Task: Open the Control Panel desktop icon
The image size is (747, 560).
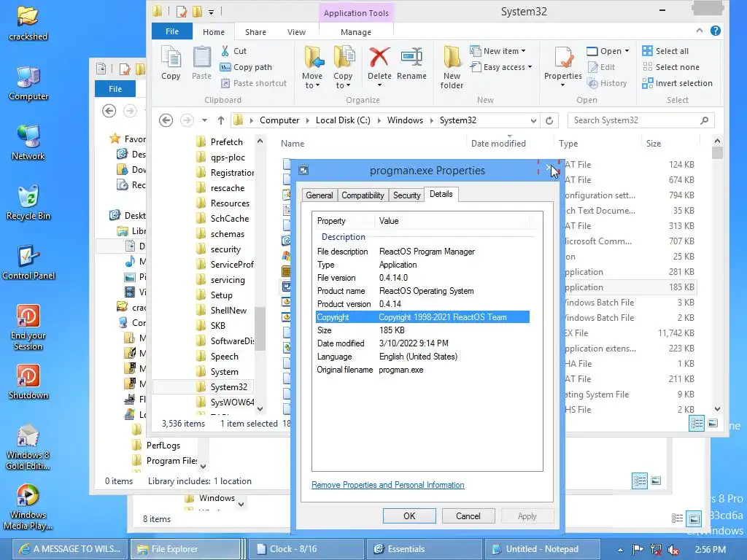Action: tap(28, 262)
